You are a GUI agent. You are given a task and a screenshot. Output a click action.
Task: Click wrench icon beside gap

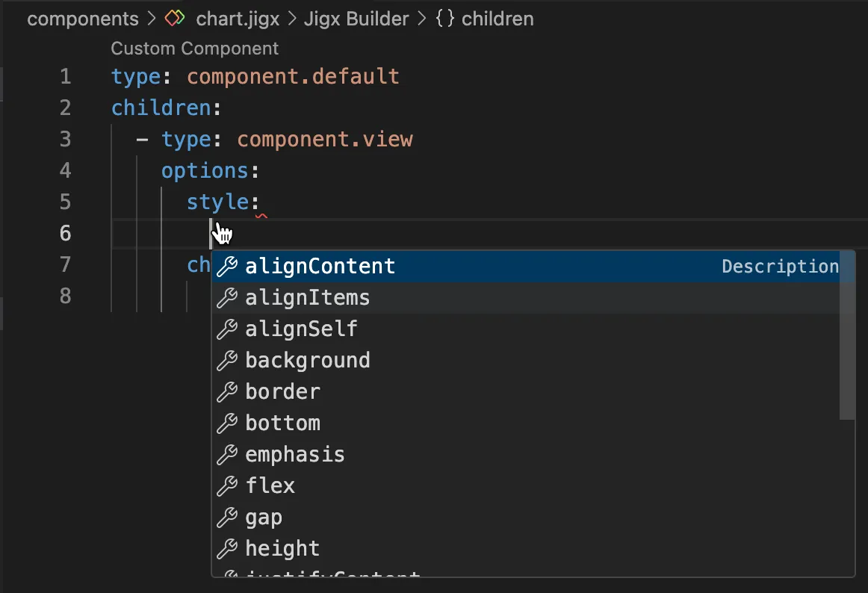[x=227, y=517]
